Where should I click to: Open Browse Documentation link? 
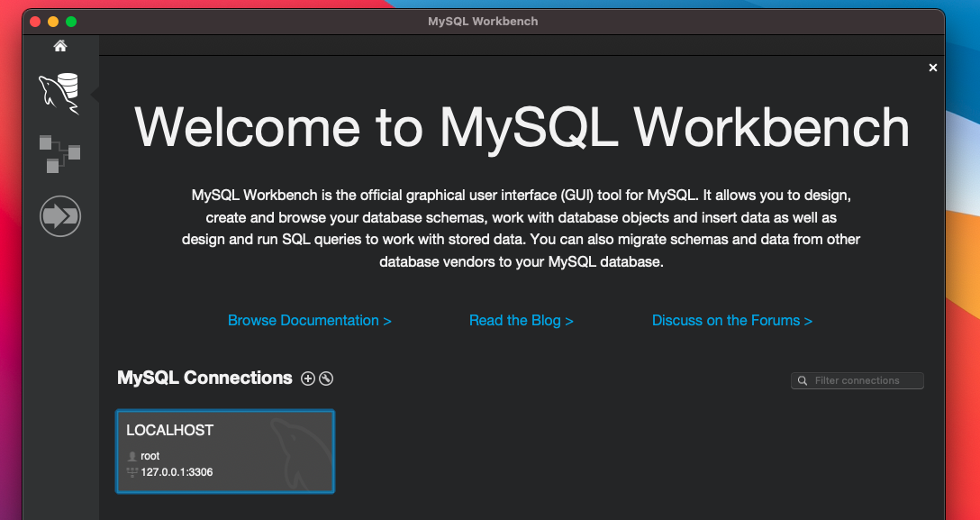(x=309, y=321)
